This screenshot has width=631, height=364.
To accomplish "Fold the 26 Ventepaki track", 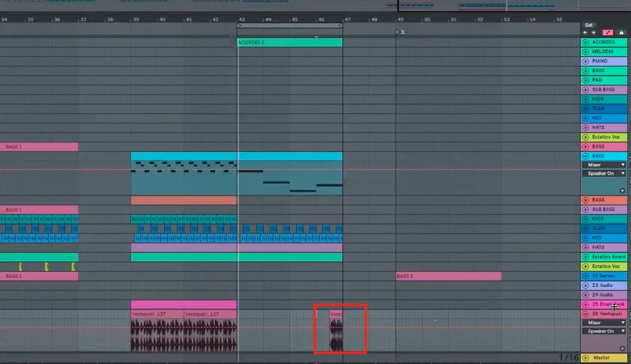I will (x=585, y=314).
